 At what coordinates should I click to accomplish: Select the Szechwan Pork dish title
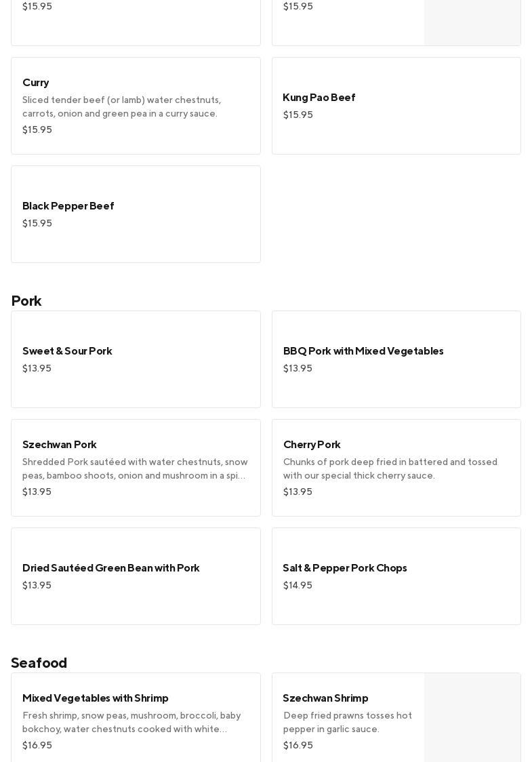(60, 445)
